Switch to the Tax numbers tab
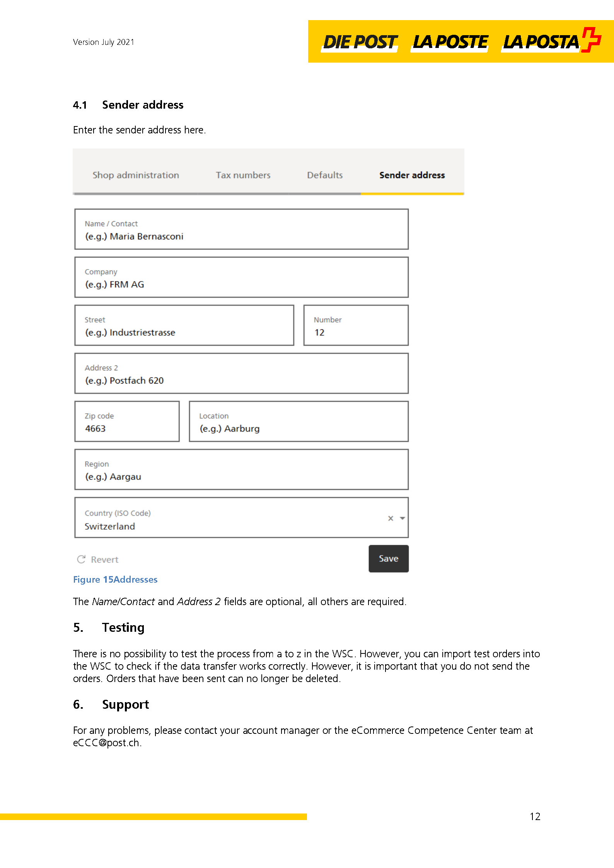 243,175
